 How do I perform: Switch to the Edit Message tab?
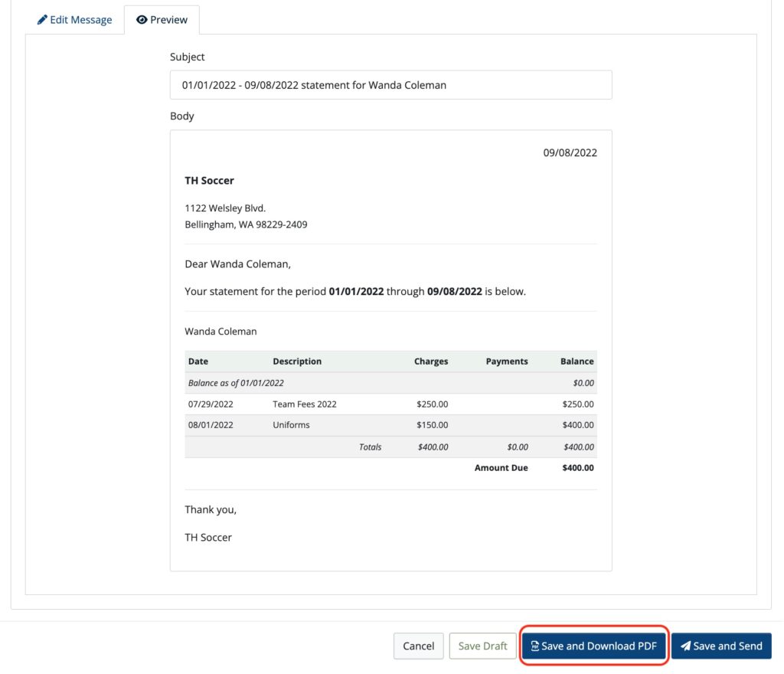(x=74, y=19)
